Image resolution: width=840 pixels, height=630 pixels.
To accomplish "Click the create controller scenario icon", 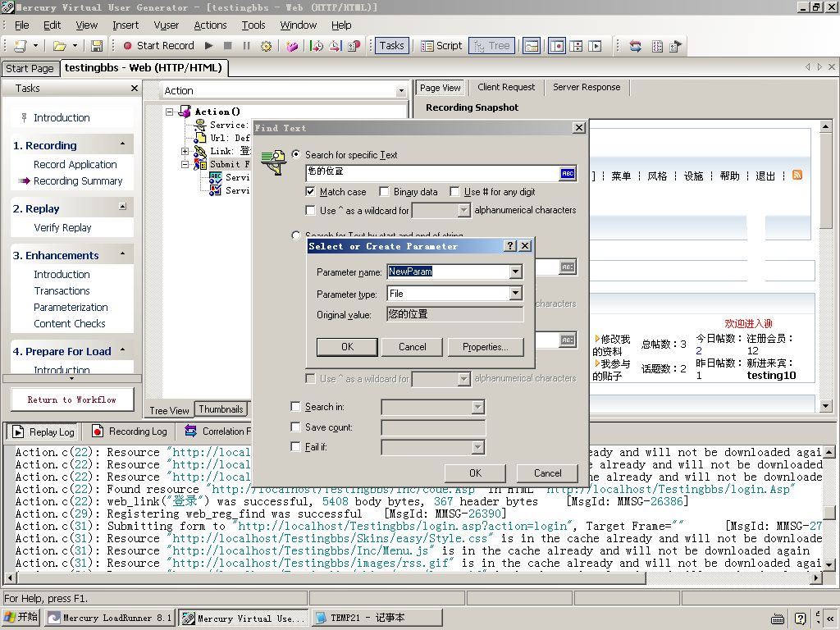I will [x=676, y=46].
